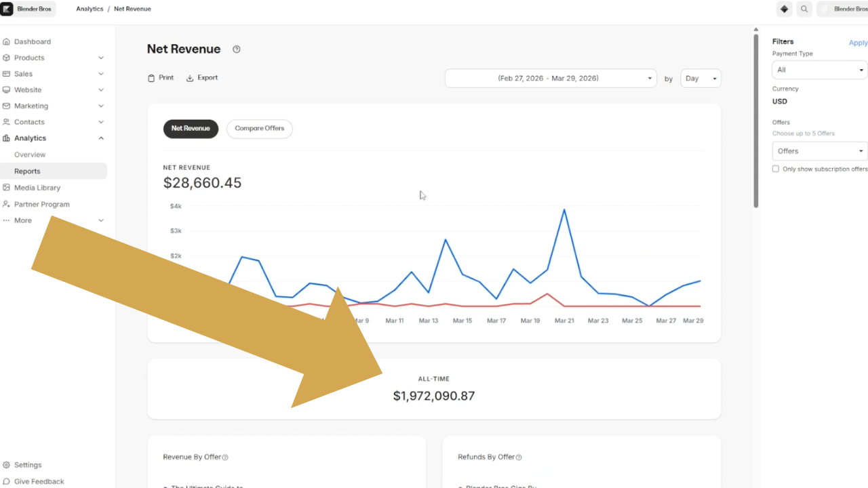
Task: Expand the Contacts sidebar section
Action: [101, 122]
